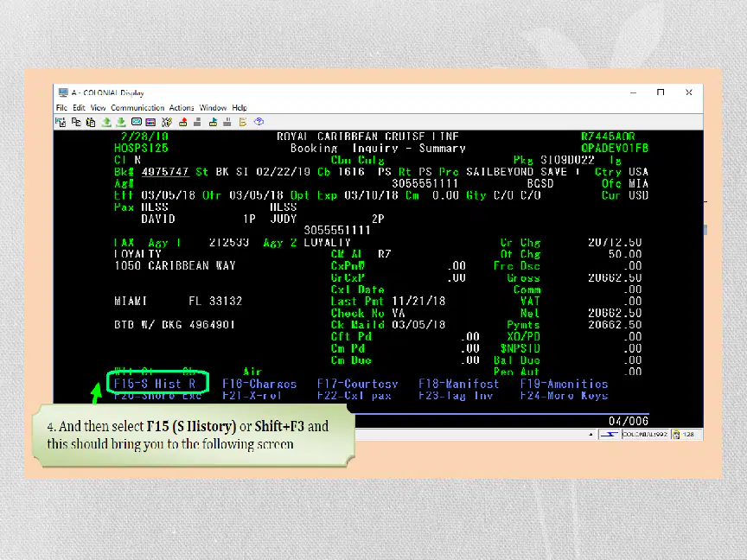Select F24-More Keys function key
The width and height of the screenshot is (747, 560).
coord(564,396)
